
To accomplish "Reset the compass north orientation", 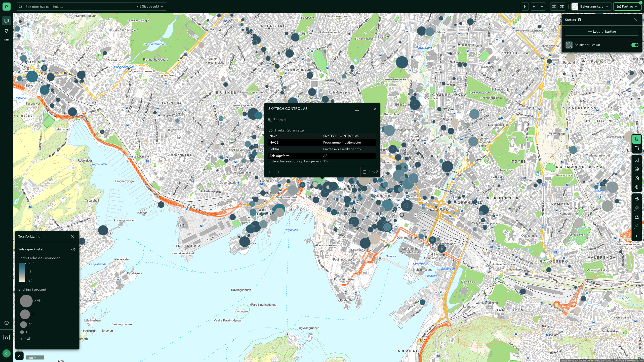I will (x=525, y=7).
